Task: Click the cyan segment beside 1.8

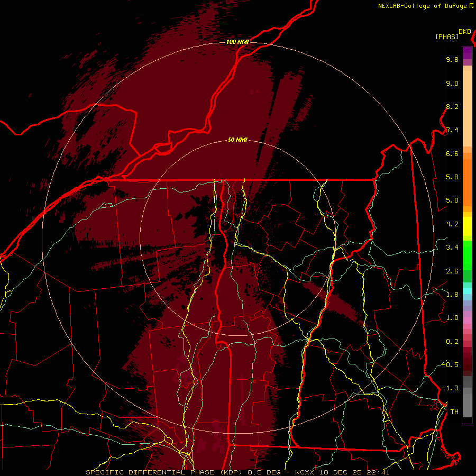Action: (467, 291)
